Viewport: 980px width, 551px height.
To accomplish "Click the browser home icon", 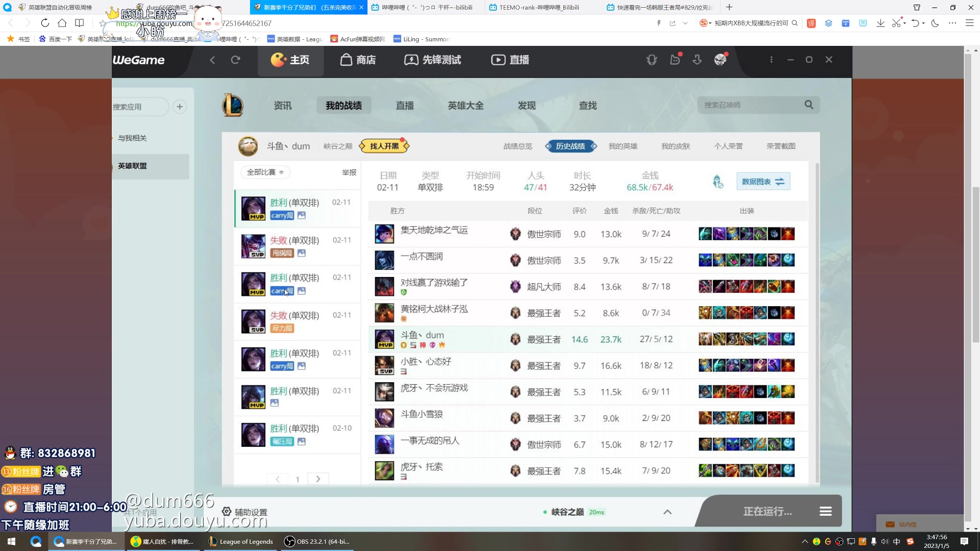I will (x=62, y=23).
